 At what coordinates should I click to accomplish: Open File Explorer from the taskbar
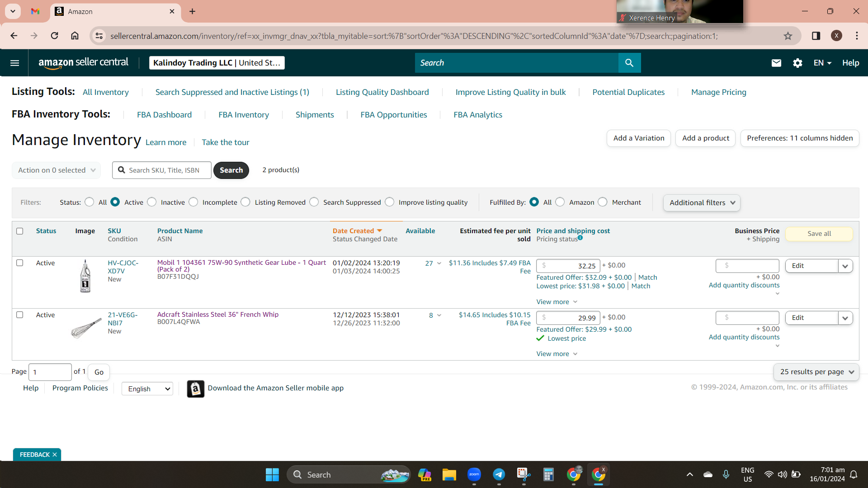coord(449,474)
